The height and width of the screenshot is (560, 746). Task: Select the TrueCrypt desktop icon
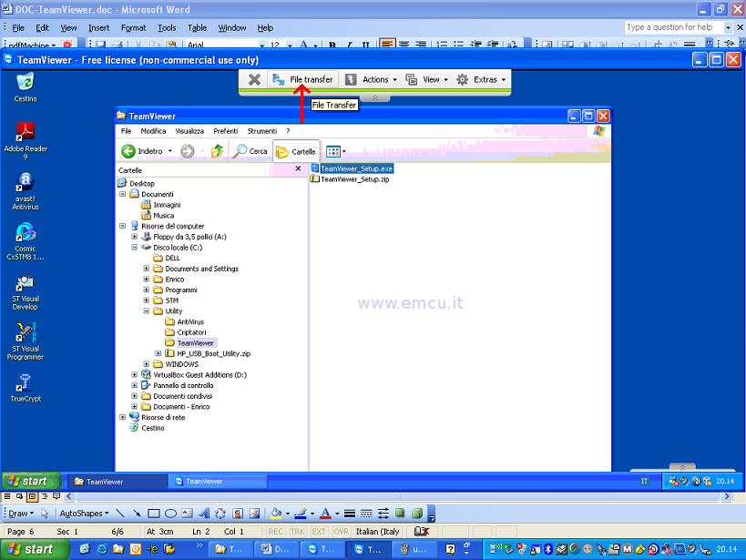[26, 388]
